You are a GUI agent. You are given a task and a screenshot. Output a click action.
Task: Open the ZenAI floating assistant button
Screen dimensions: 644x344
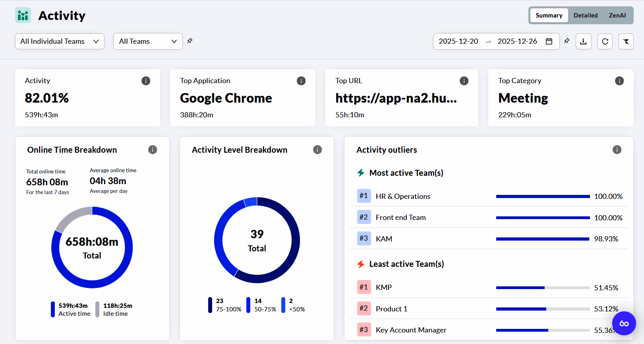tap(624, 323)
